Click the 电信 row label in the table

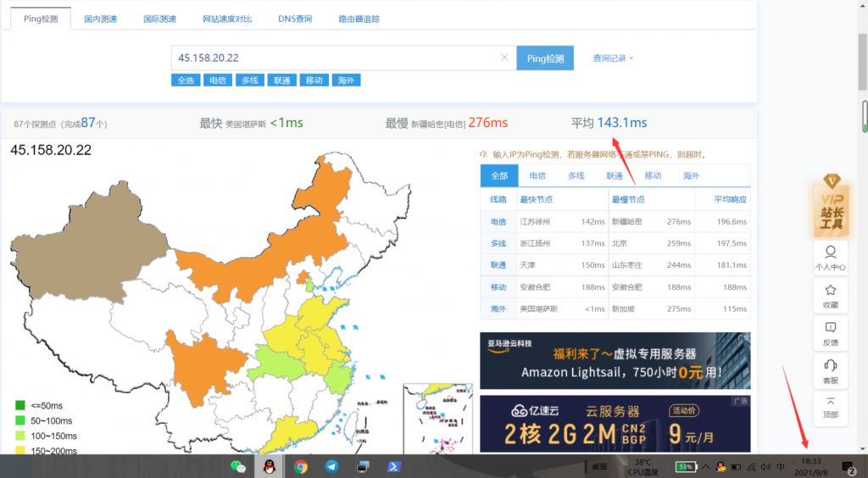(498, 221)
